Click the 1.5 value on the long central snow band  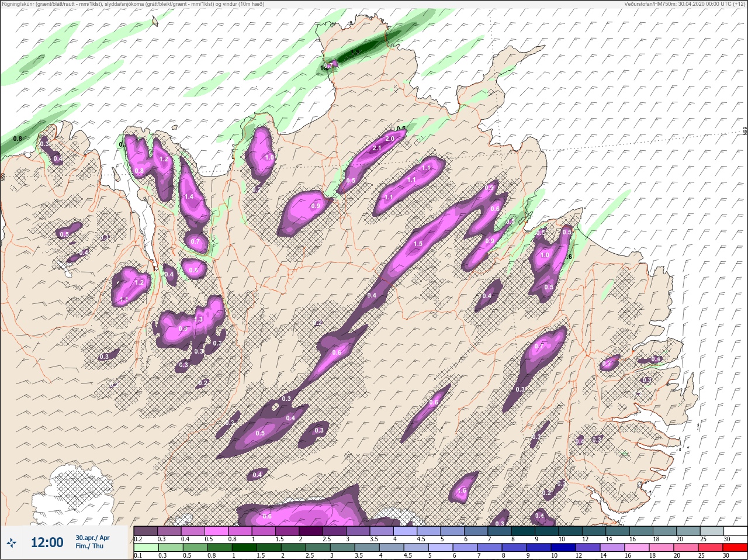click(x=418, y=244)
